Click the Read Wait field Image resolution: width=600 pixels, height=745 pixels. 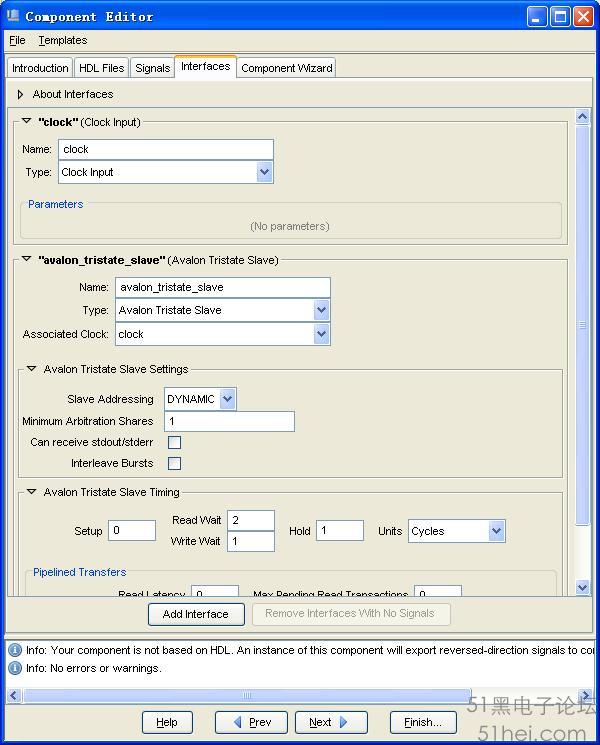tap(251, 520)
